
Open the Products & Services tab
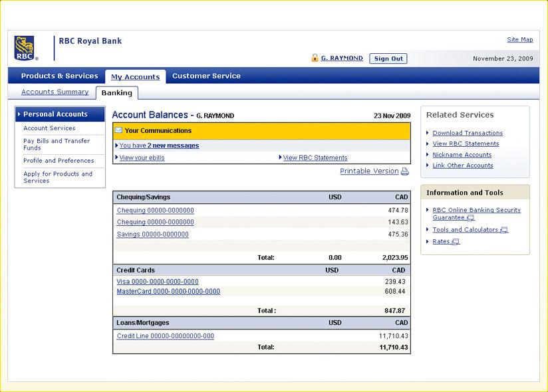point(59,76)
